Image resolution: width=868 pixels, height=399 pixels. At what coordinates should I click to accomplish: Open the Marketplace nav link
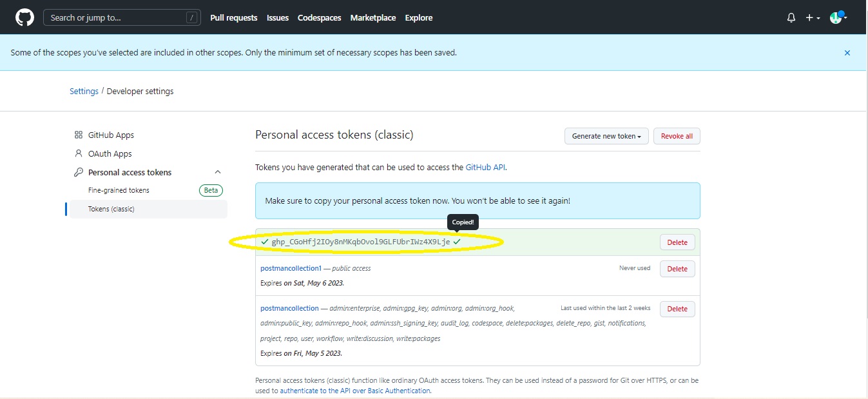coord(372,17)
